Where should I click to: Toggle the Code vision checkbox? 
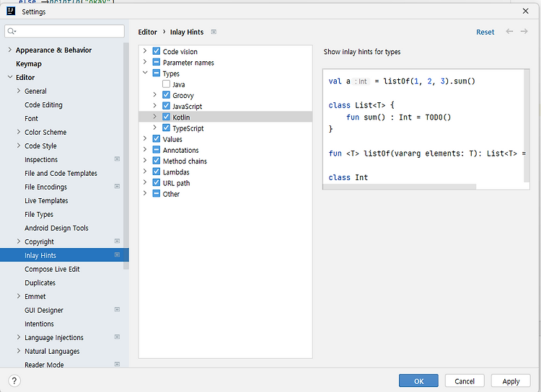(157, 52)
